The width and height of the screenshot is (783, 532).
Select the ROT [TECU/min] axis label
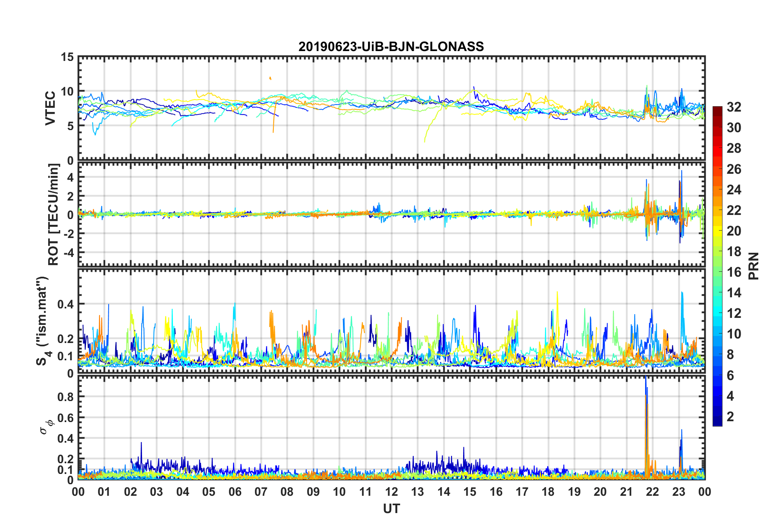pos(54,215)
